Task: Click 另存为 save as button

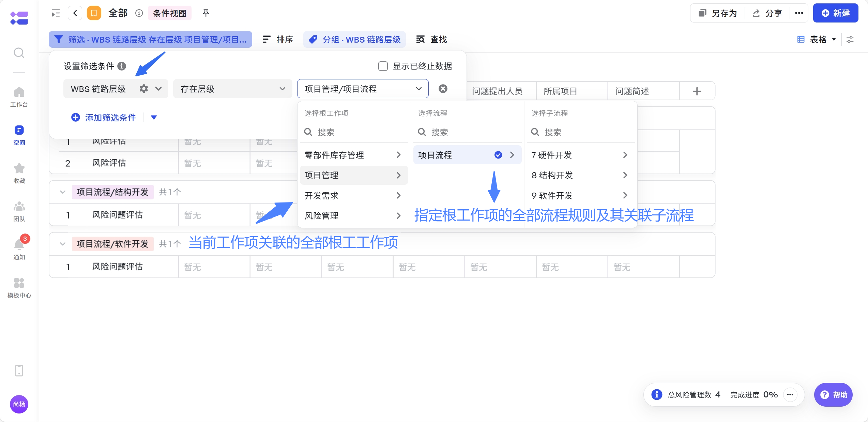Action: tap(717, 13)
